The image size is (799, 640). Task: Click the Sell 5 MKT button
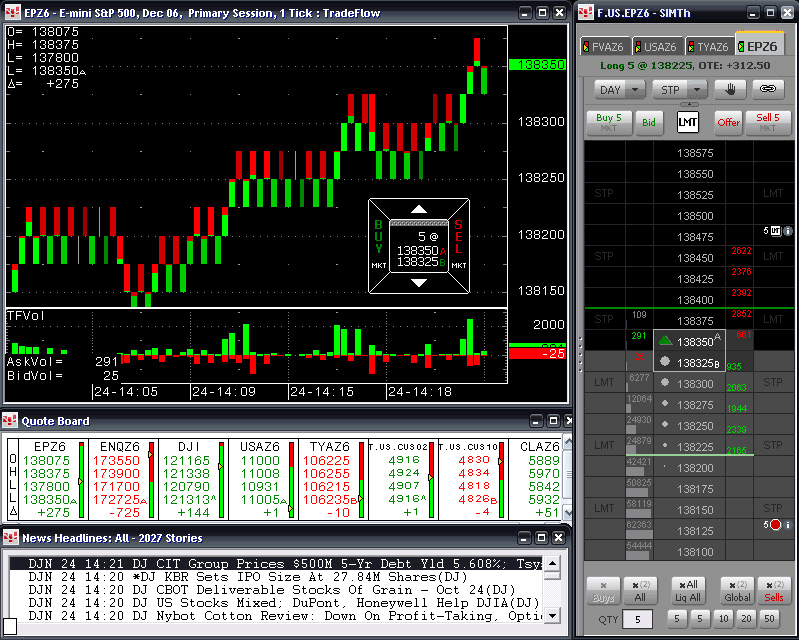[767, 122]
